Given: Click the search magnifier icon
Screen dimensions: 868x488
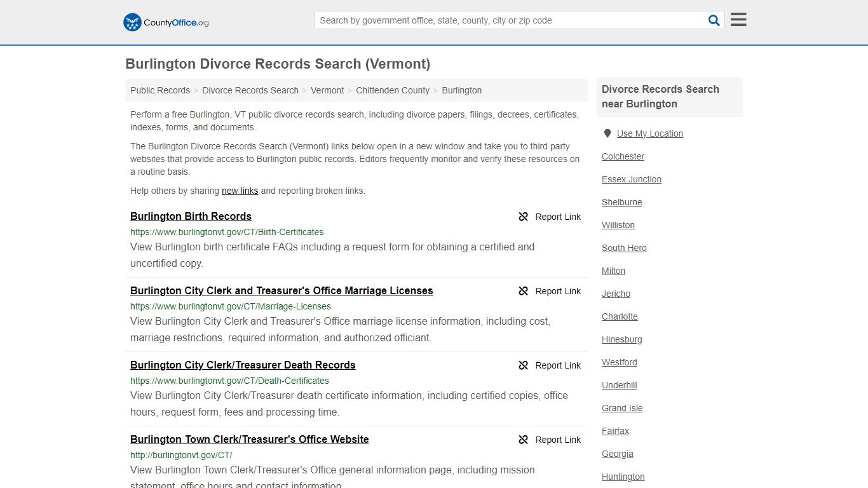Looking at the screenshot, I should click(x=714, y=20).
